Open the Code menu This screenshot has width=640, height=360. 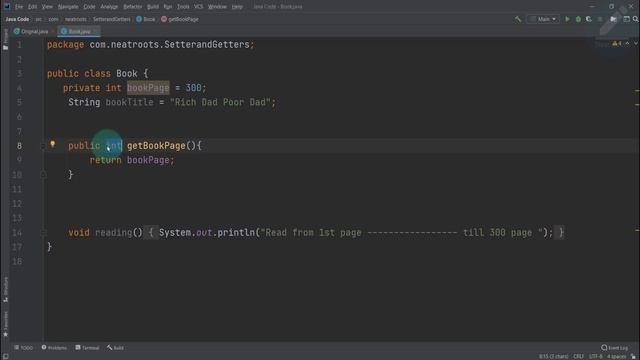click(89, 7)
